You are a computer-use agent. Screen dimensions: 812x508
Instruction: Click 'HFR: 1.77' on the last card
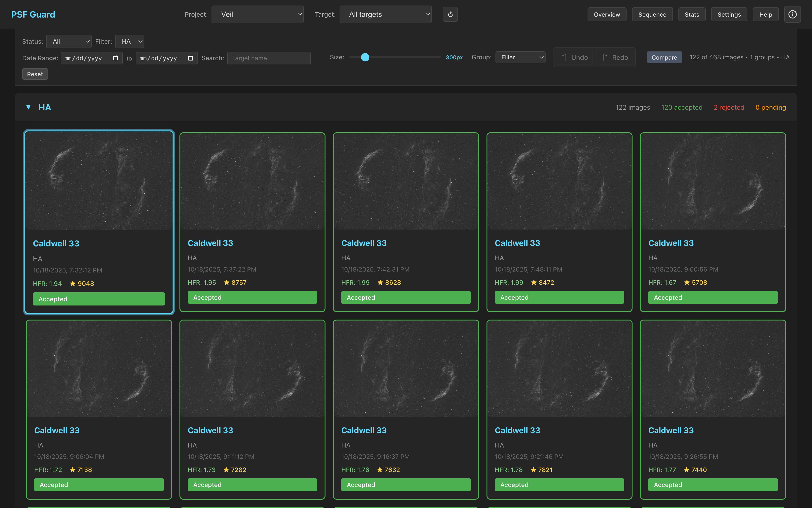pyautogui.click(x=662, y=470)
